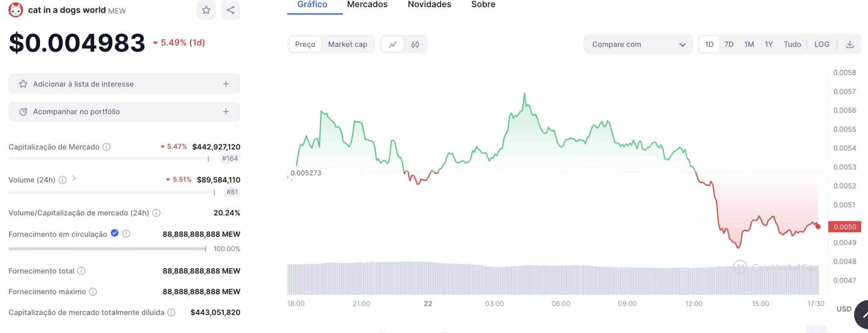The height and width of the screenshot is (333, 868).
Task: Open info icon beside Fornecimento máximo
Action: click(x=93, y=291)
